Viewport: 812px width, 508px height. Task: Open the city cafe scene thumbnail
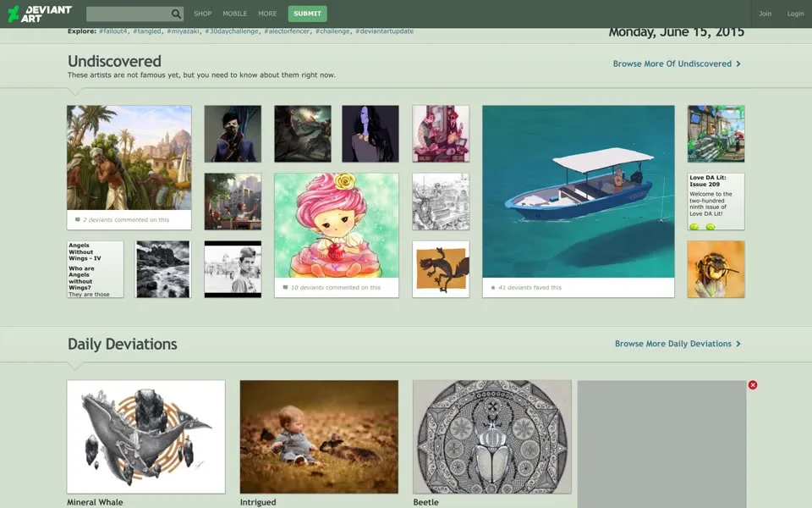point(233,202)
